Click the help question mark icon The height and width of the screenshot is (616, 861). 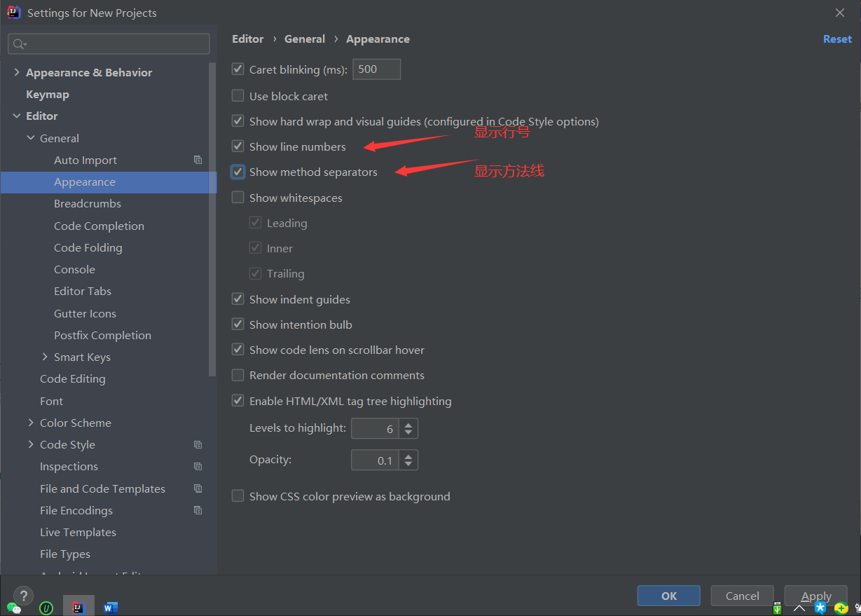pos(23,596)
